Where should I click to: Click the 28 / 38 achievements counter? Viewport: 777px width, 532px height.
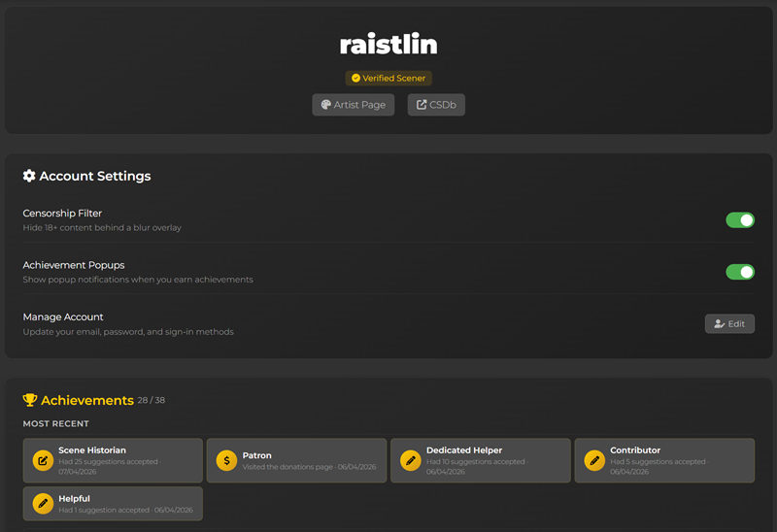[152, 400]
